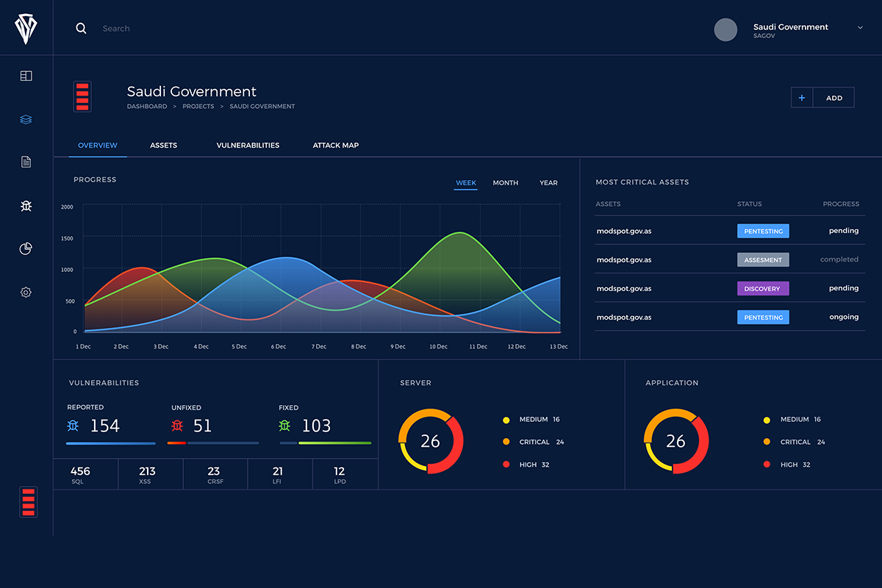Screen dimensions: 882x588
Task: Click the Pentesting status badge marked pending
Action: [763, 231]
